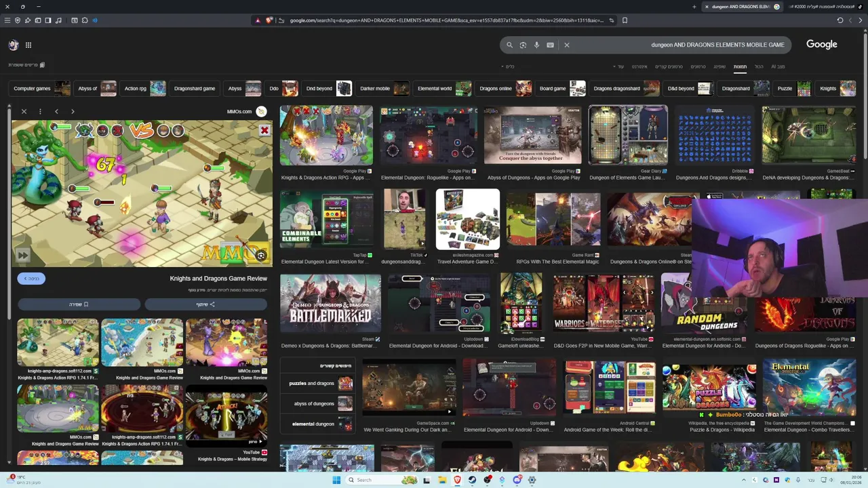This screenshot has height=488, width=868.
Task: Click the Brave shields lion icon
Action: 269,20
